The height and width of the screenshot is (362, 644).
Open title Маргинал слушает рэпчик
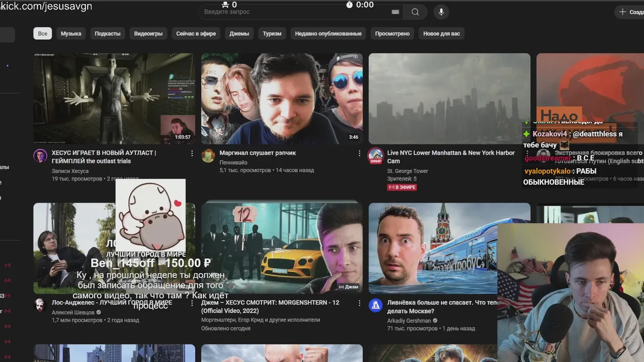point(258,153)
